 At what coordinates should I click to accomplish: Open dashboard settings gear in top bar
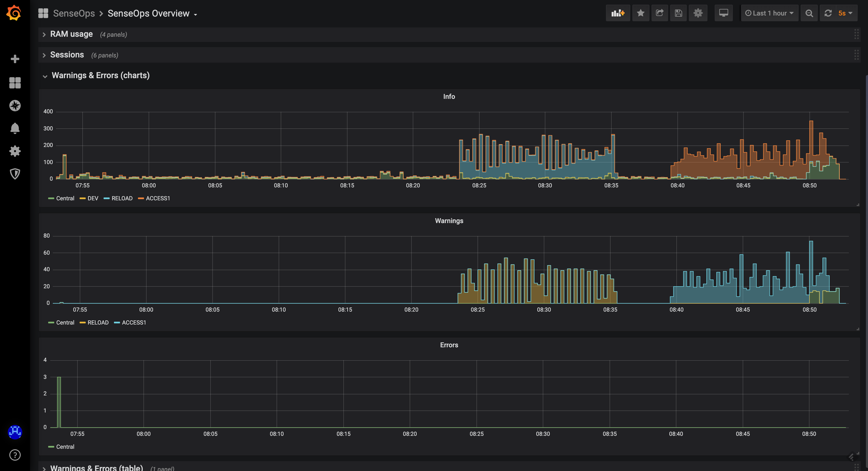[698, 13]
